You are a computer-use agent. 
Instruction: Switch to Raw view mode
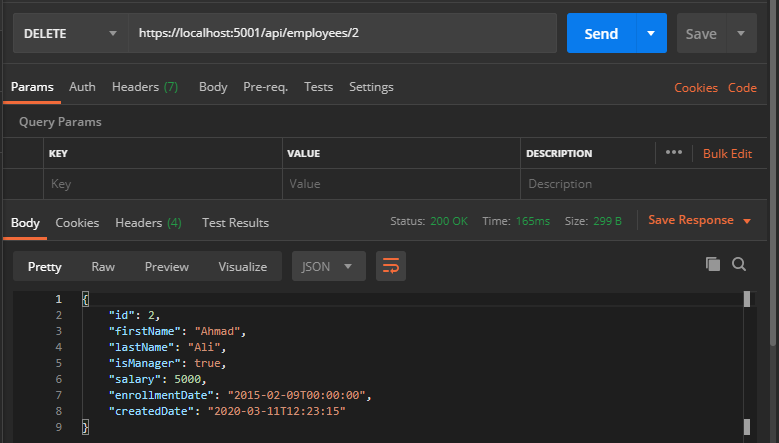(x=103, y=266)
